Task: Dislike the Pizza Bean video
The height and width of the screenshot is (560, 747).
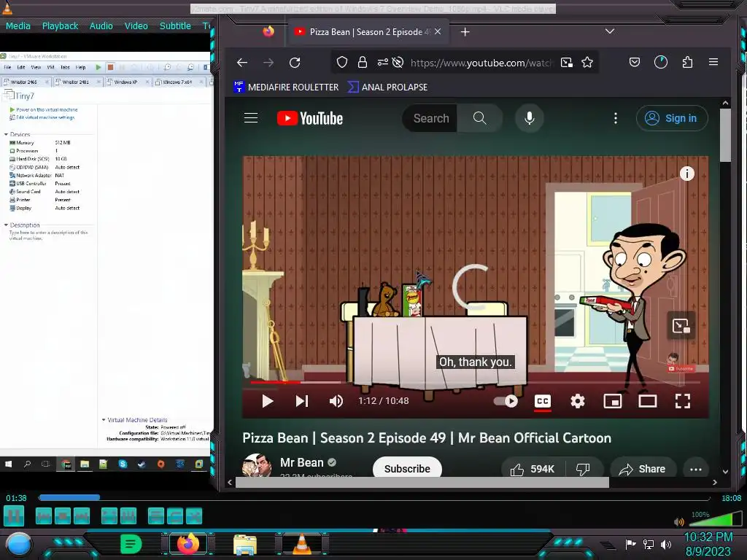Action: pos(583,469)
